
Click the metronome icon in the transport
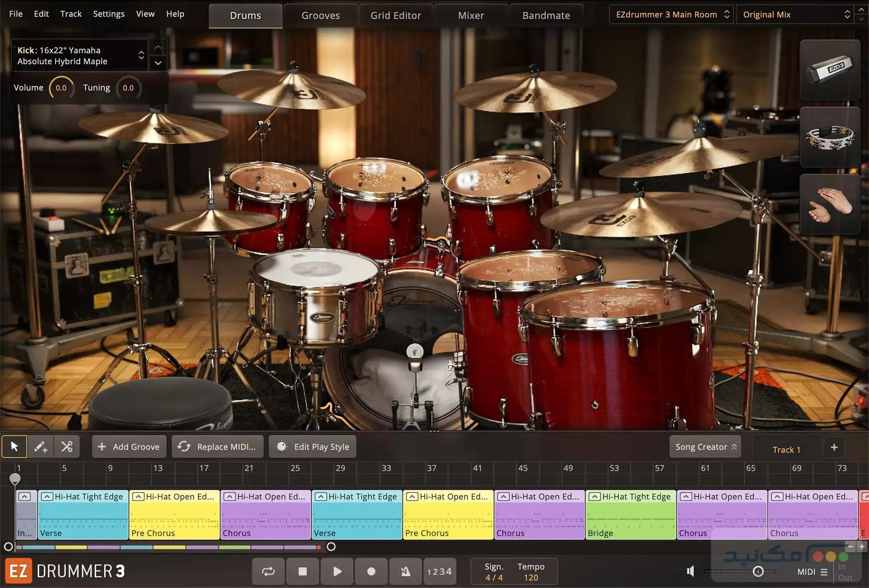(x=405, y=571)
